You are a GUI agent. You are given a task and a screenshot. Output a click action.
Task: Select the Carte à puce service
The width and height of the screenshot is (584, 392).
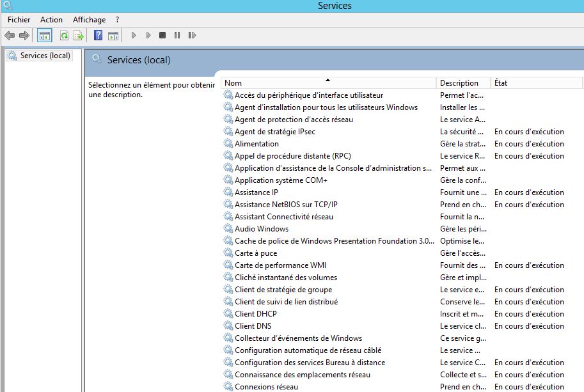tap(256, 253)
